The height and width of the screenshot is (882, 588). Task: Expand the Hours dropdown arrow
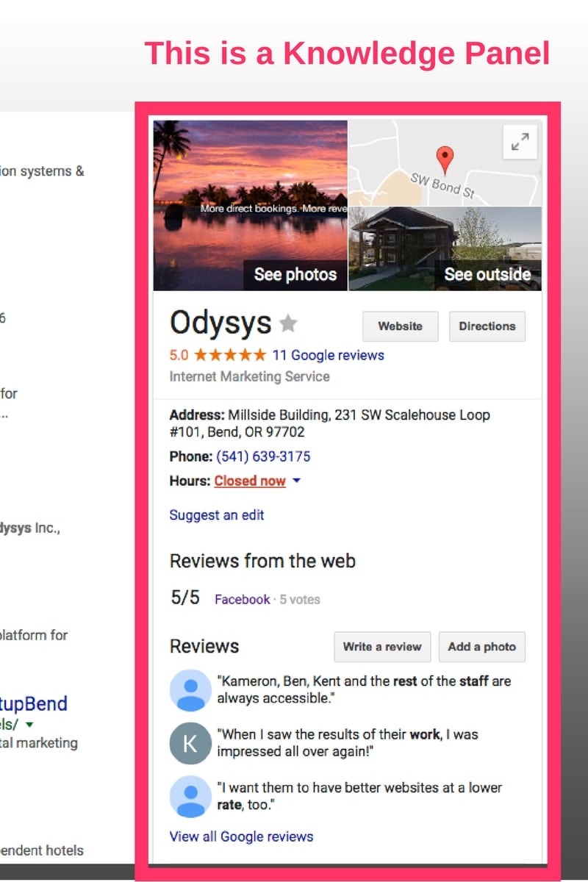[x=296, y=481]
